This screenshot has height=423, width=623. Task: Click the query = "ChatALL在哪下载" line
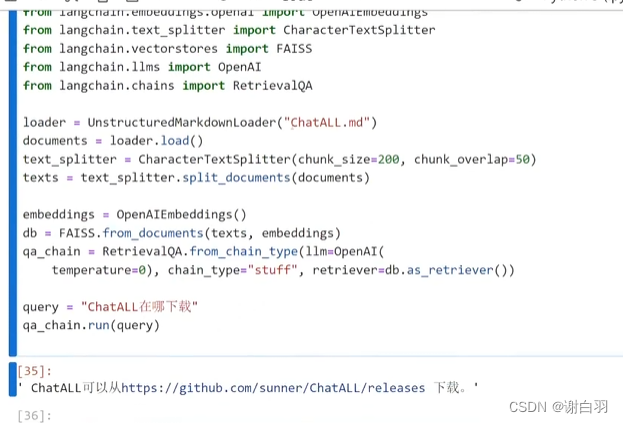tap(110, 307)
